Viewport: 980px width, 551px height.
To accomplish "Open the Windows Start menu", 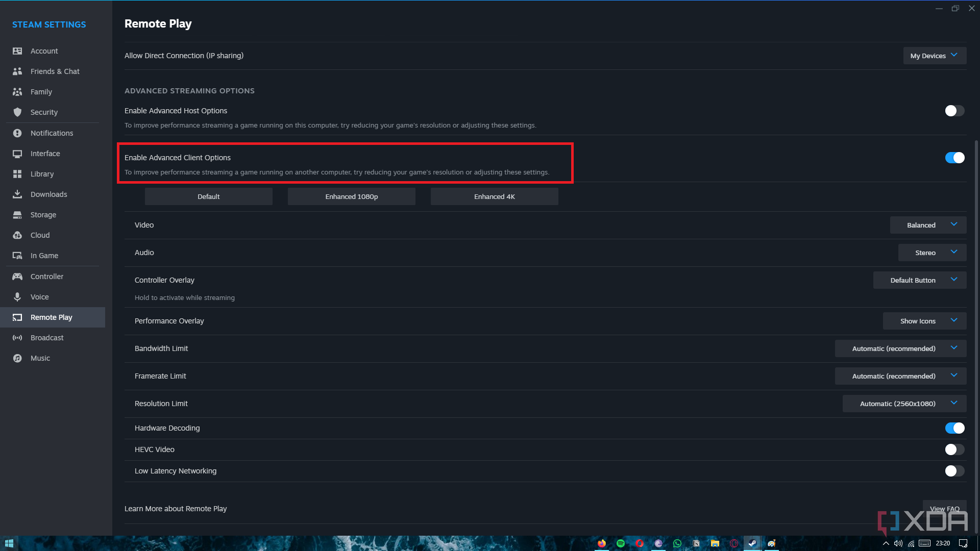I will pos(9,543).
